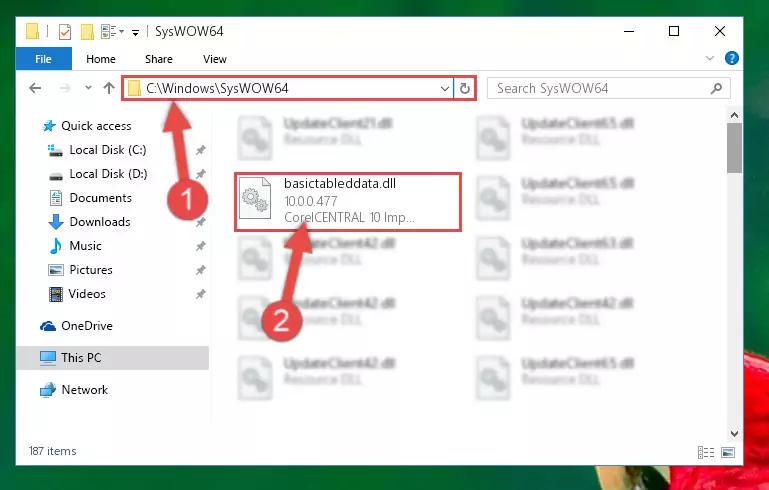This screenshot has height=490, width=769.
Task: Open Documents in the sidebar
Action: click(x=101, y=198)
